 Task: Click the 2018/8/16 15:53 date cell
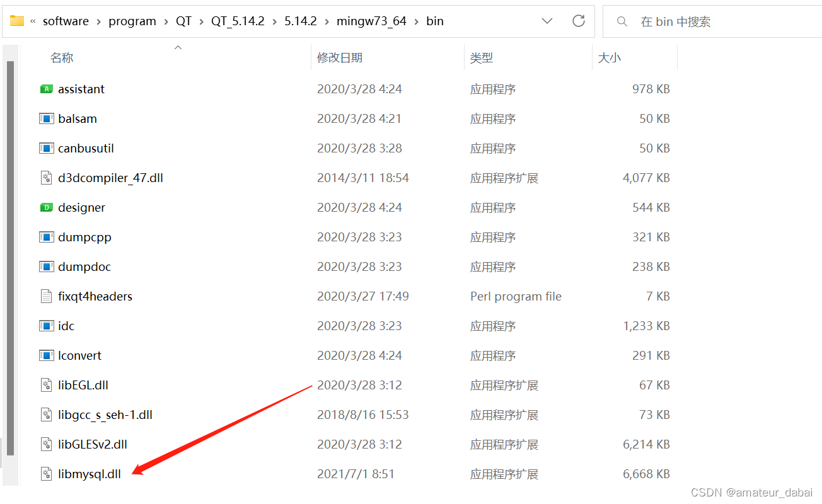[x=363, y=415]
